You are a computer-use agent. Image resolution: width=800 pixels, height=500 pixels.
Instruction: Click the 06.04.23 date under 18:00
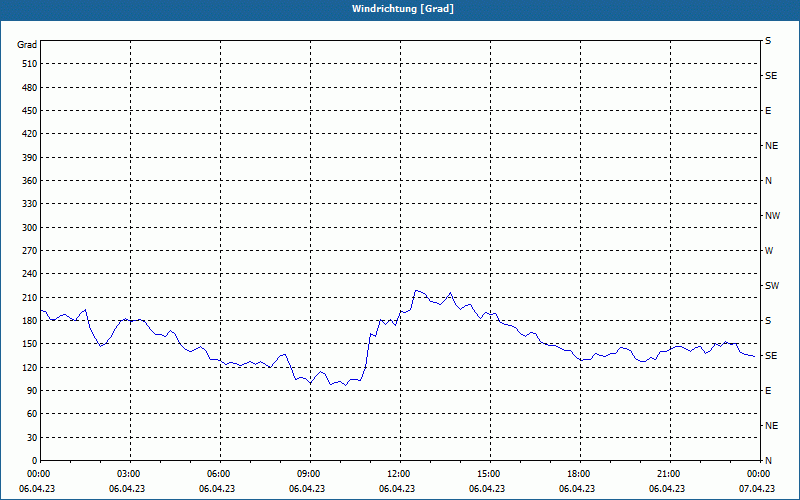pos(577,489)
